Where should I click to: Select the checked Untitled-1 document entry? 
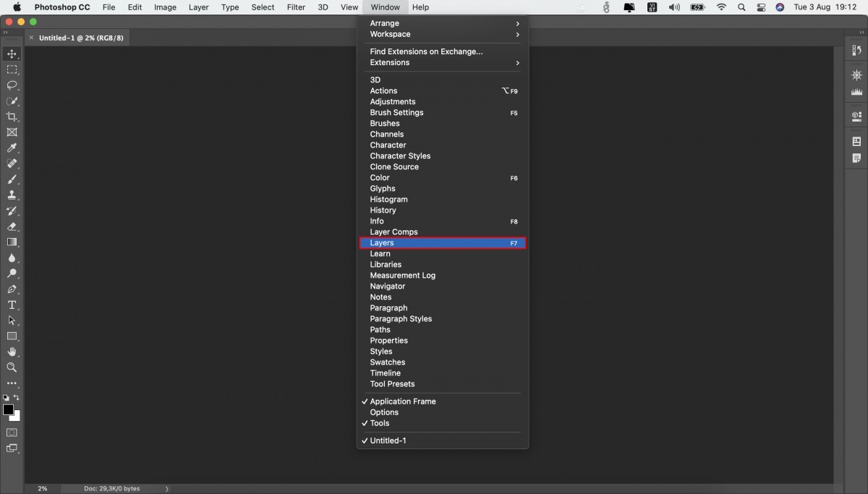pos(443,440)
